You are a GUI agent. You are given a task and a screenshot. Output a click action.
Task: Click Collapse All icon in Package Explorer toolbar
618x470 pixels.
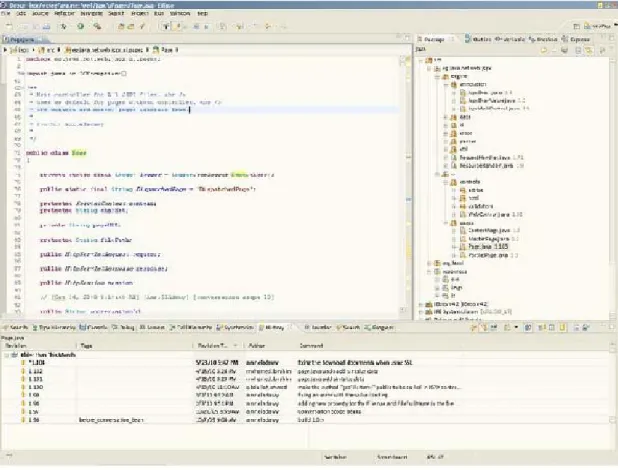coord(578,50)
